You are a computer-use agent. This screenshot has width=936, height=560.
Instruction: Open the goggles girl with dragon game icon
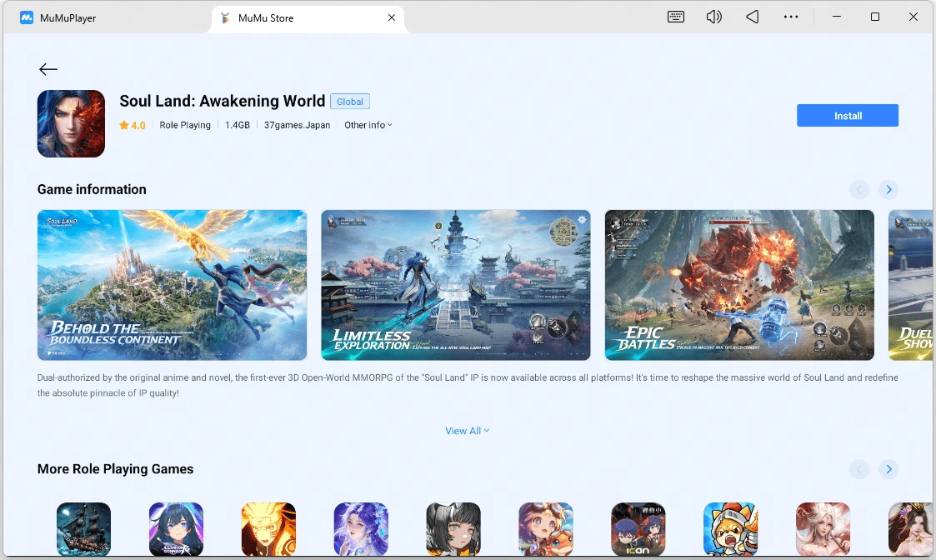click(x=546, y=529)
